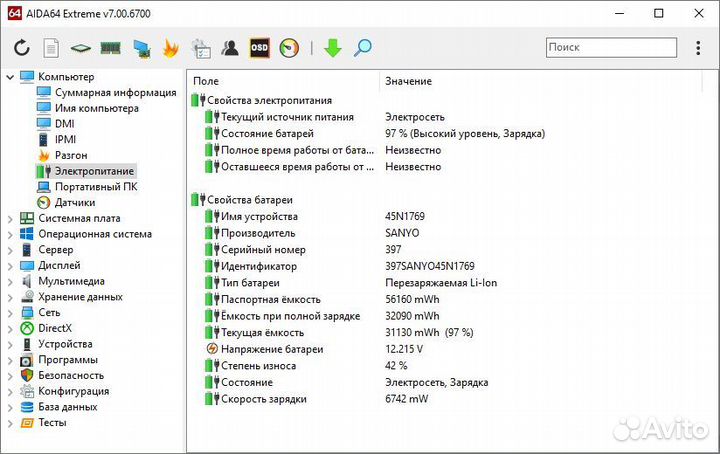Expand the Системная плата node arrow

(x=10, y=219)
